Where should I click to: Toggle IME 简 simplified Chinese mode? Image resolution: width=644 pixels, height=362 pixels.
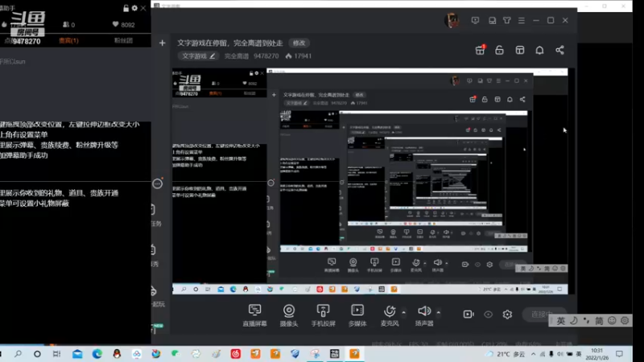coord(599,320)
